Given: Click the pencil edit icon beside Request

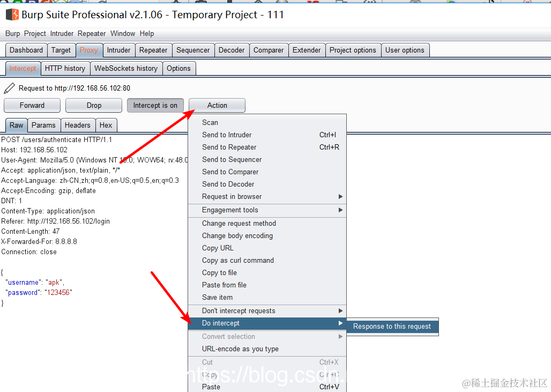Looking at the screenshot, I should click(x=9, y=88).
